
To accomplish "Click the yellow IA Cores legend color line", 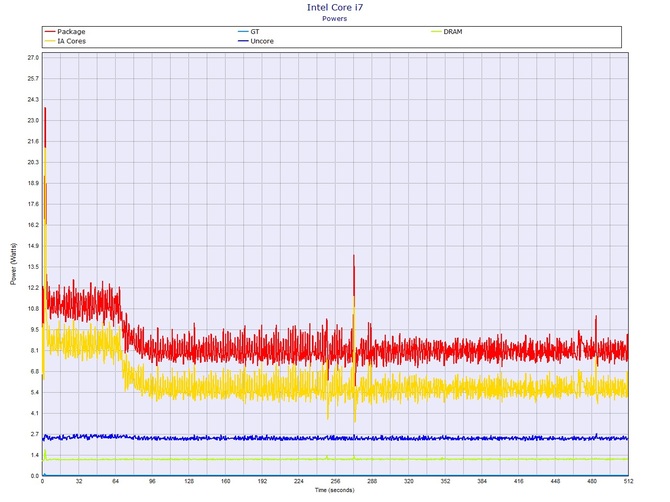I will (x=50, y=41).
